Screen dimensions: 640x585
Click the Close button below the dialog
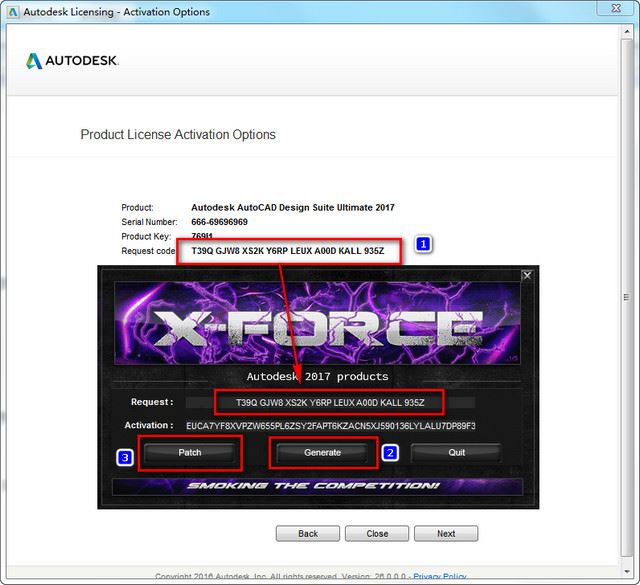click(377, 534)
